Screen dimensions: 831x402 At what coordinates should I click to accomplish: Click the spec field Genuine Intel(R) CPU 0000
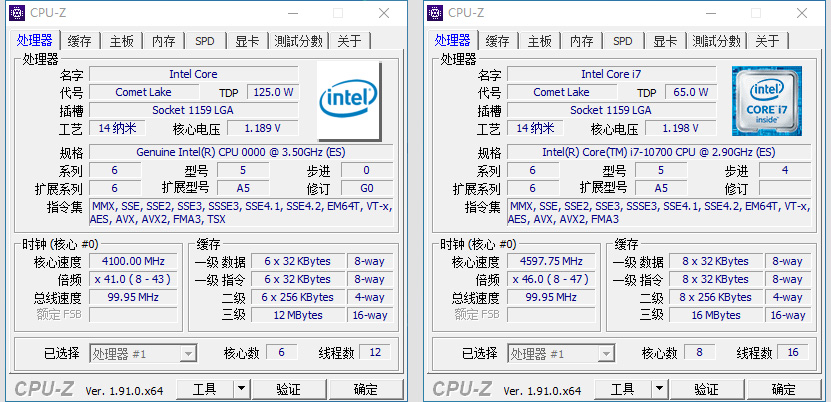tap(241, 153)
